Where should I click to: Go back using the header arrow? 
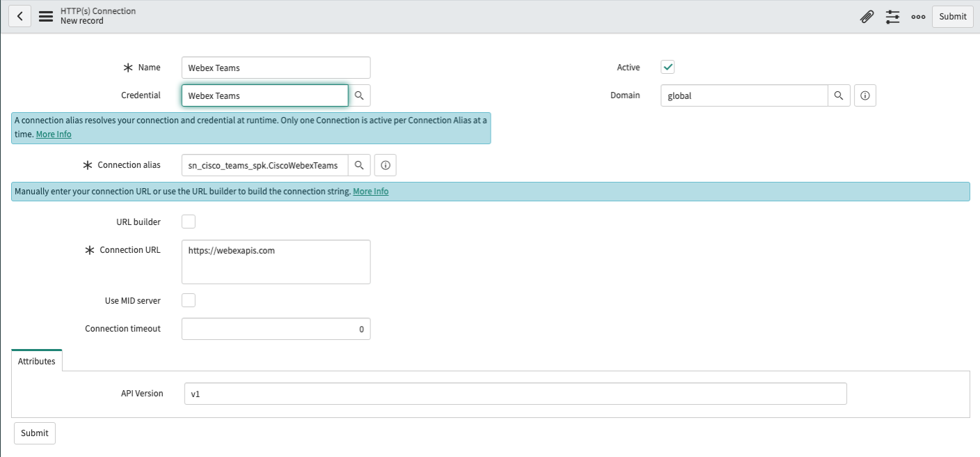point(19,16)
